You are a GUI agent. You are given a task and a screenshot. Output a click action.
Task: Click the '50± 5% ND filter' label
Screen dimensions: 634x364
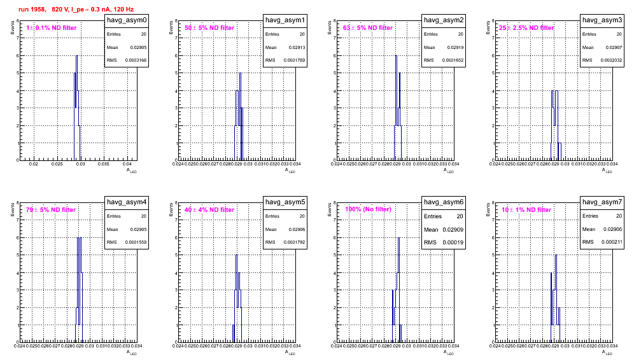click(209, 28)
